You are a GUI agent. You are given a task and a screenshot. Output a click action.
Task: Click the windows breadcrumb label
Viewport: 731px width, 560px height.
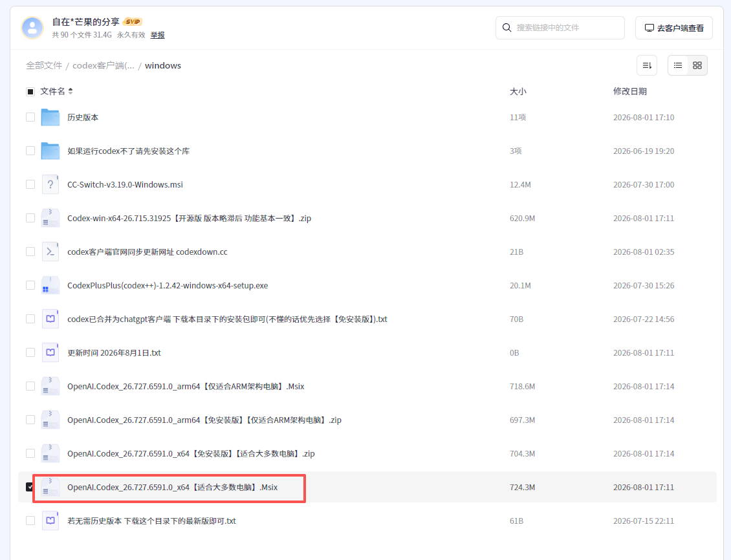pos(163,66)
